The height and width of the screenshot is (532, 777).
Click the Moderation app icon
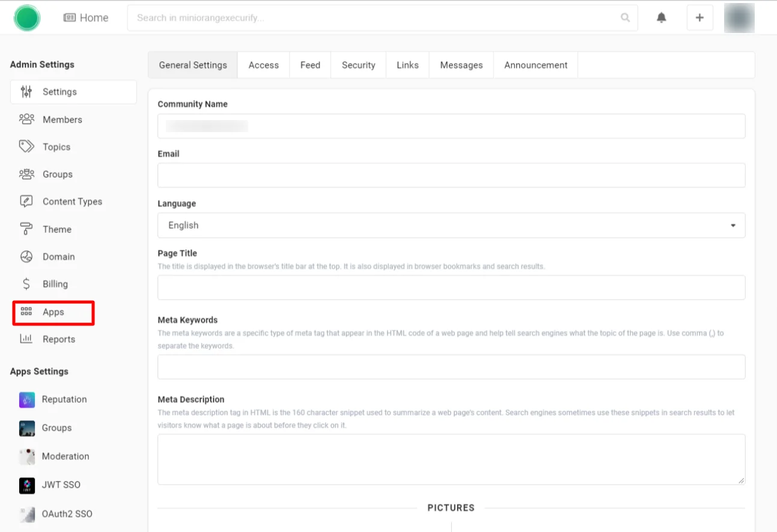26,456
